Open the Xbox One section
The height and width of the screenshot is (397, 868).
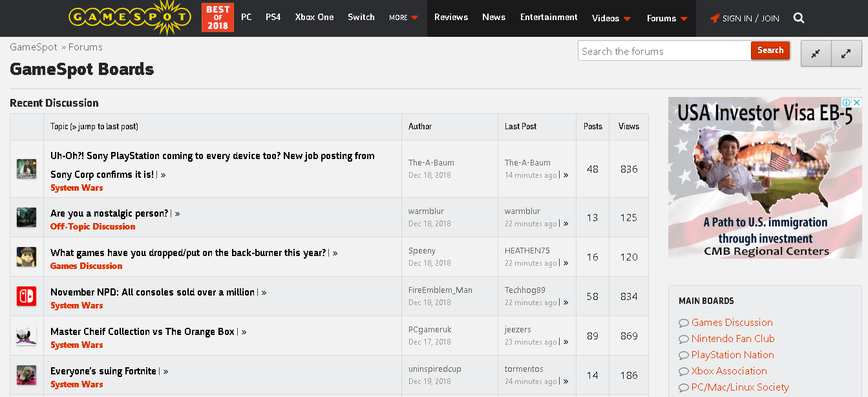pyautogui.click(x=315, y=17)
